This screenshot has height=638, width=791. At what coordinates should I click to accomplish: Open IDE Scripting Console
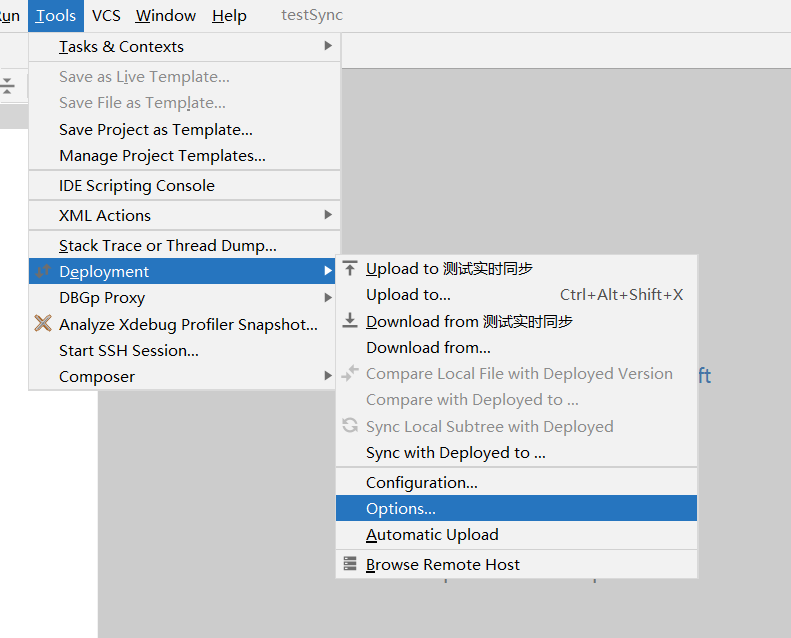click(185, 186)
